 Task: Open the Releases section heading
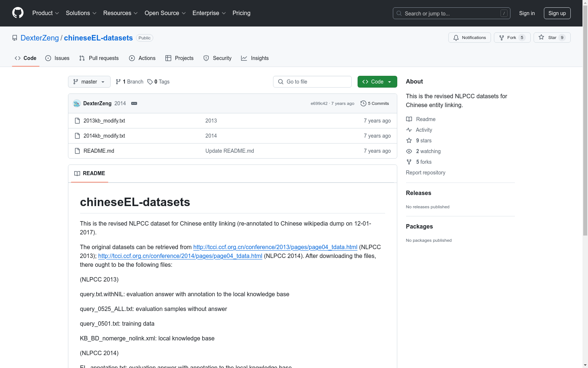click(419, 193)
